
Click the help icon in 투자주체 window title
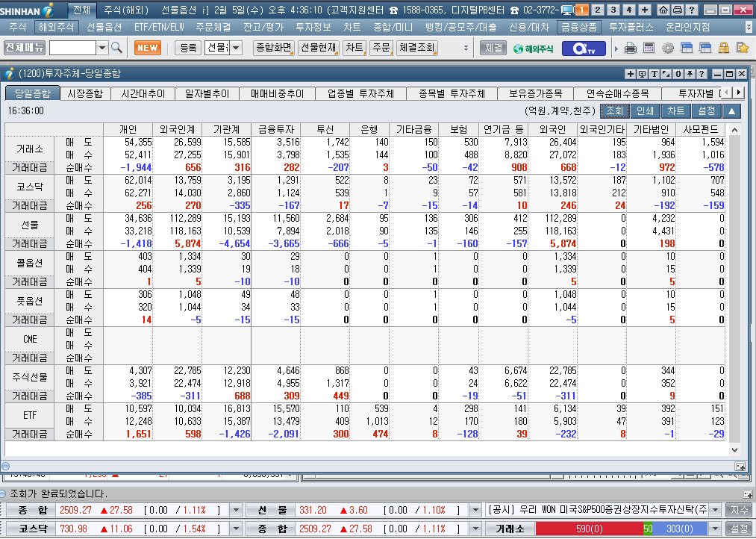pyautogui.click(x=702, y=74)
